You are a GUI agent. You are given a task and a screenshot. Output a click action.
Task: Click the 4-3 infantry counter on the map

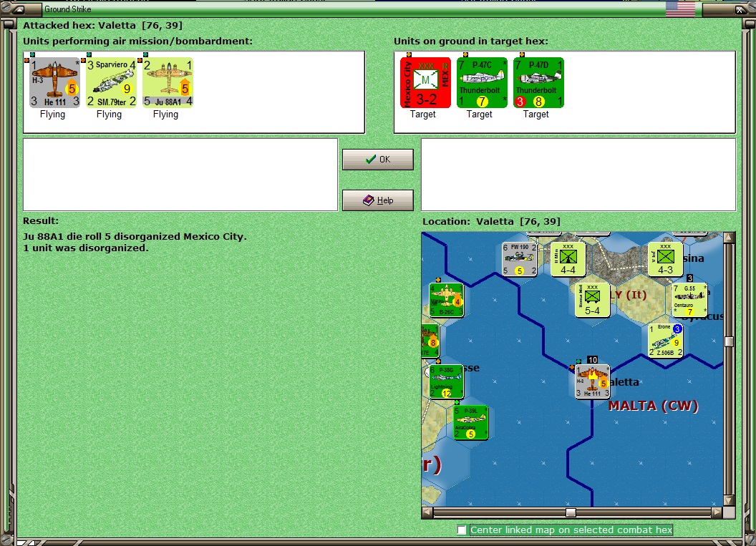click(665, 259)
